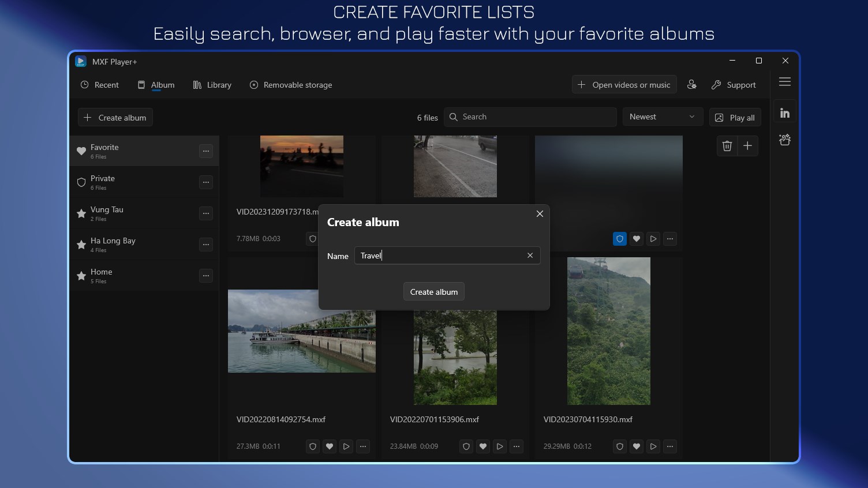Open the what's new icon below LinkedIn
The width and height of the screenshot is (868, 488).
tap(785, 139)
